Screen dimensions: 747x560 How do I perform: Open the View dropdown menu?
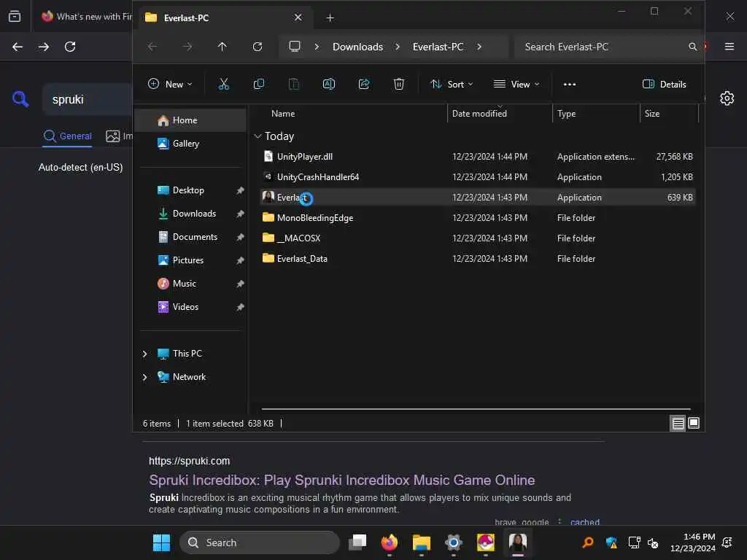516,85
